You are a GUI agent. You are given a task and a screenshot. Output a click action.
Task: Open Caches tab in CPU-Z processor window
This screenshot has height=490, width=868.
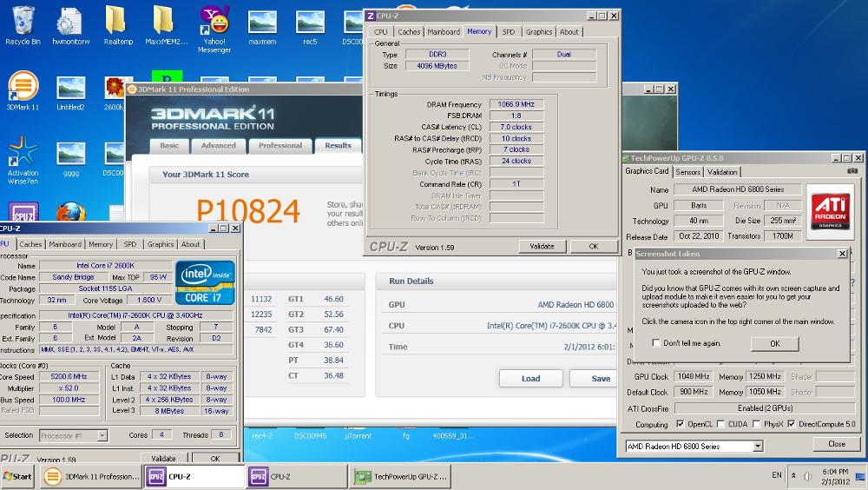30,244
